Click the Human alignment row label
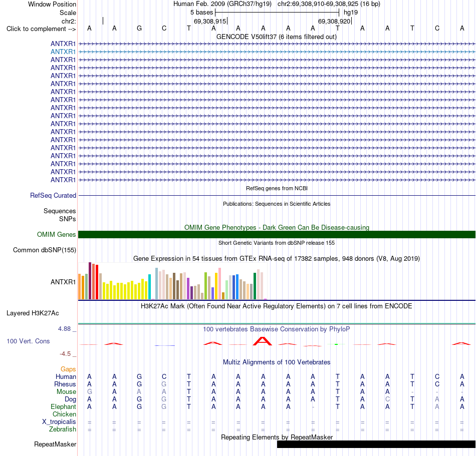 [x=66, y=377]
